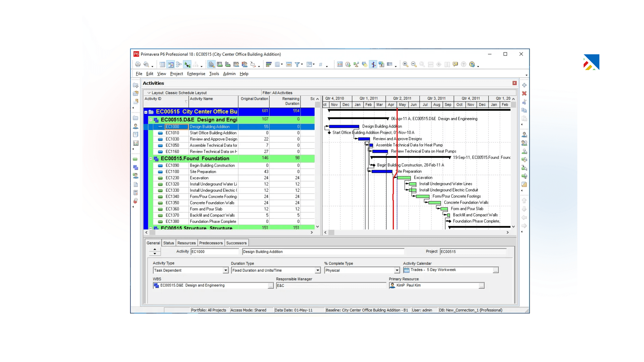The height and width of the screenshot is (362, 644).
Task: Open the Schedule dialog via clock icon
Action: point(347,64)
